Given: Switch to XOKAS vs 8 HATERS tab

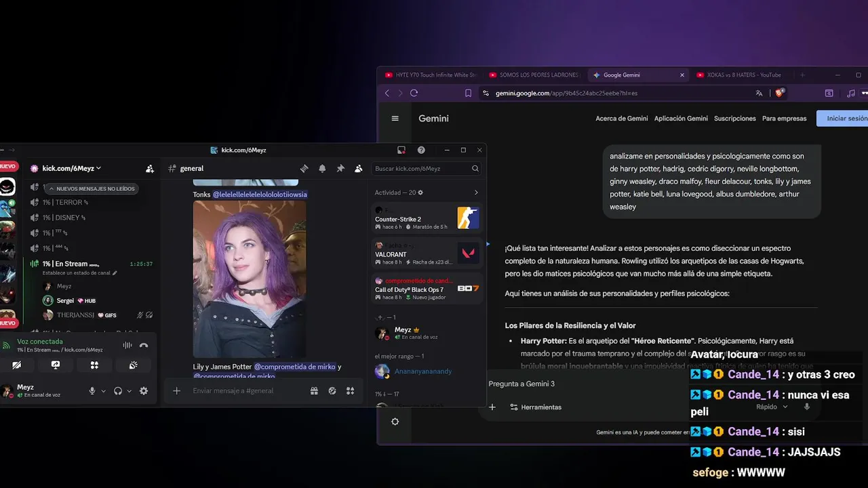Looking at the screenshot, I should (742, 75).
